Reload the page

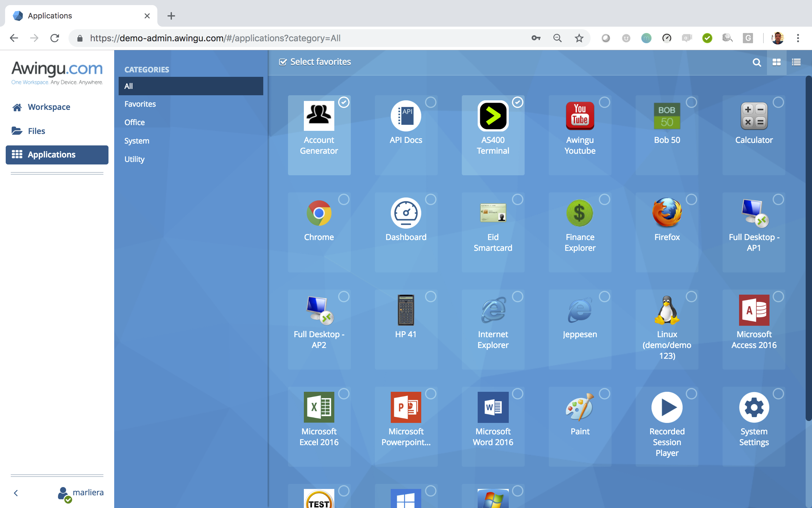coord(55,38)
